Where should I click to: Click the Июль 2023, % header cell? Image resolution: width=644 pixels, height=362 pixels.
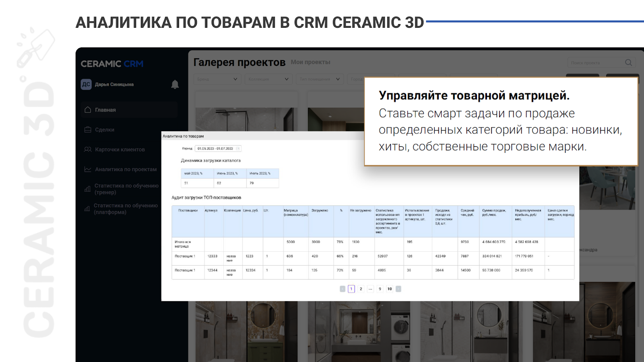[262, 173]
